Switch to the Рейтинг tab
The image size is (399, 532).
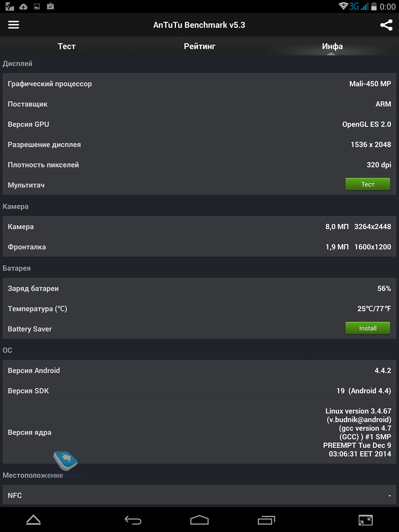tap(199, 46)
